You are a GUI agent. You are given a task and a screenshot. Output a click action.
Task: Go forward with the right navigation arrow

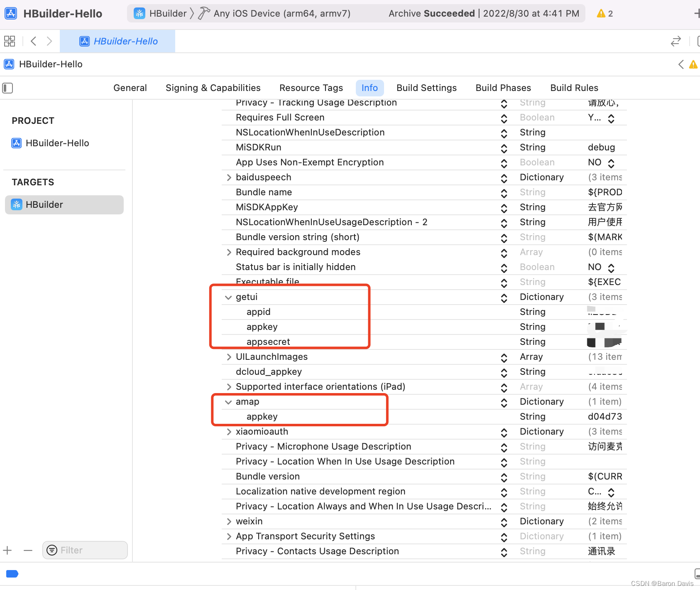pos(49,41)
